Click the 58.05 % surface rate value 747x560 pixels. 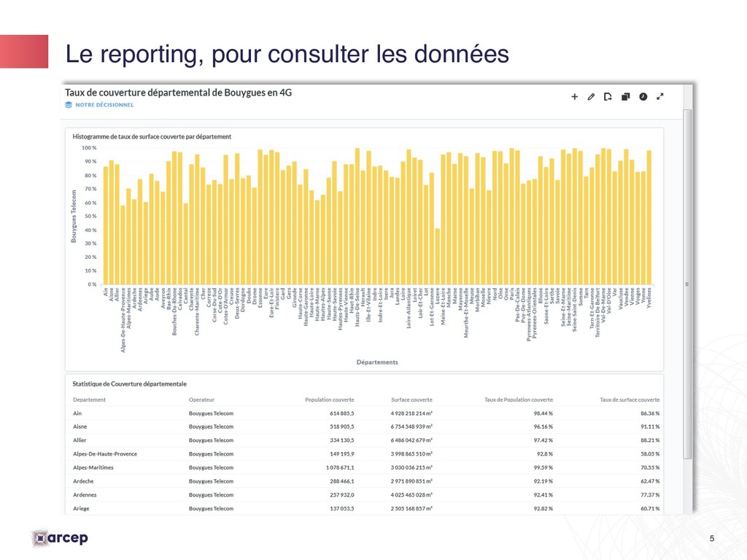coord(650,454)
